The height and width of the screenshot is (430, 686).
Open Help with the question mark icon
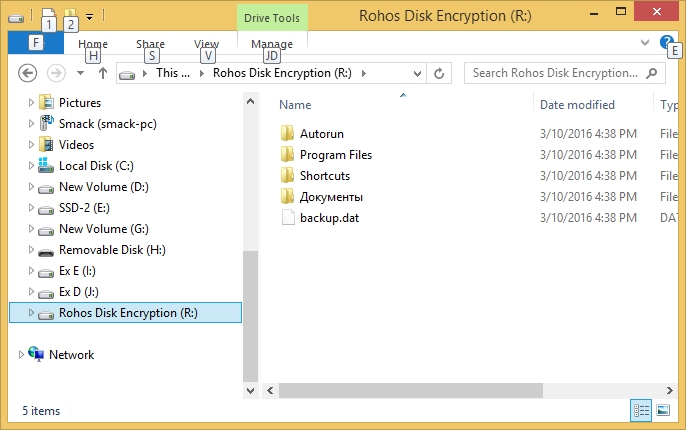pos(666,42)
